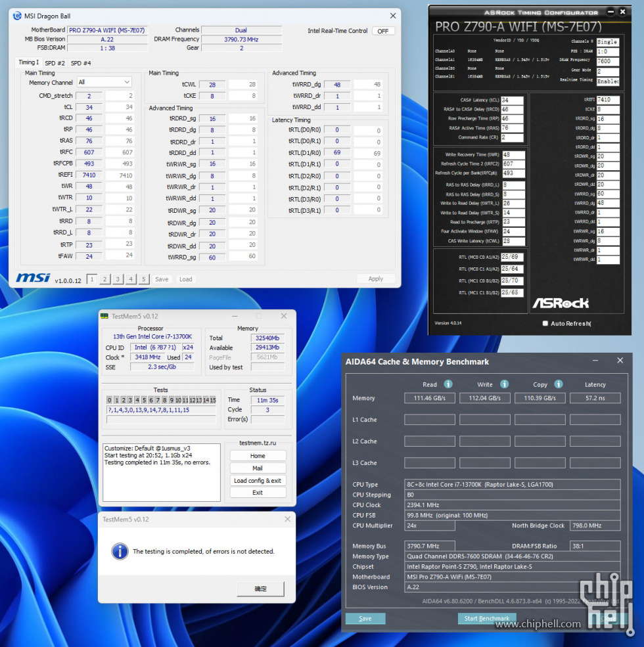Viewport: 644px width, 647px height.
Task: Click test number 15 box in TestMem5
Action: [x=213, y=400]
